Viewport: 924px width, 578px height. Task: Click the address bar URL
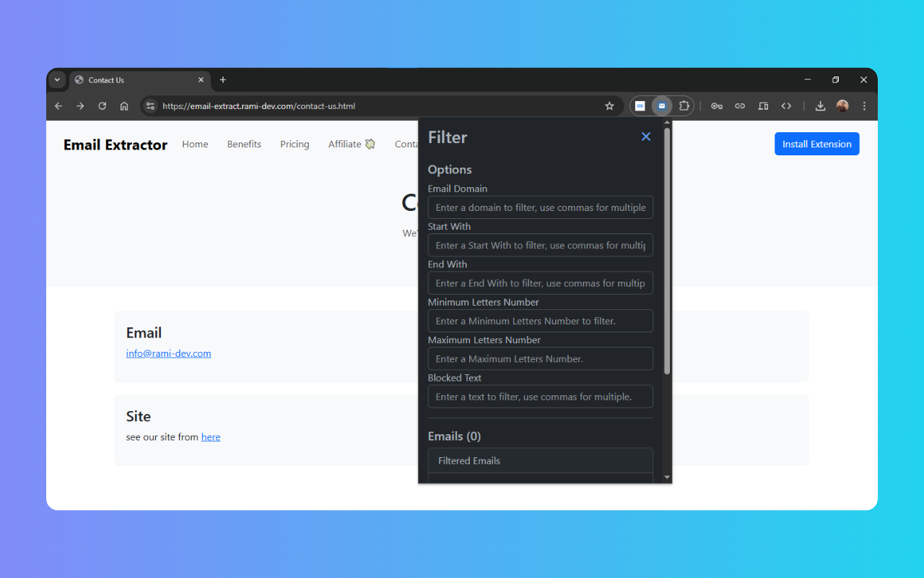point(258,106)
